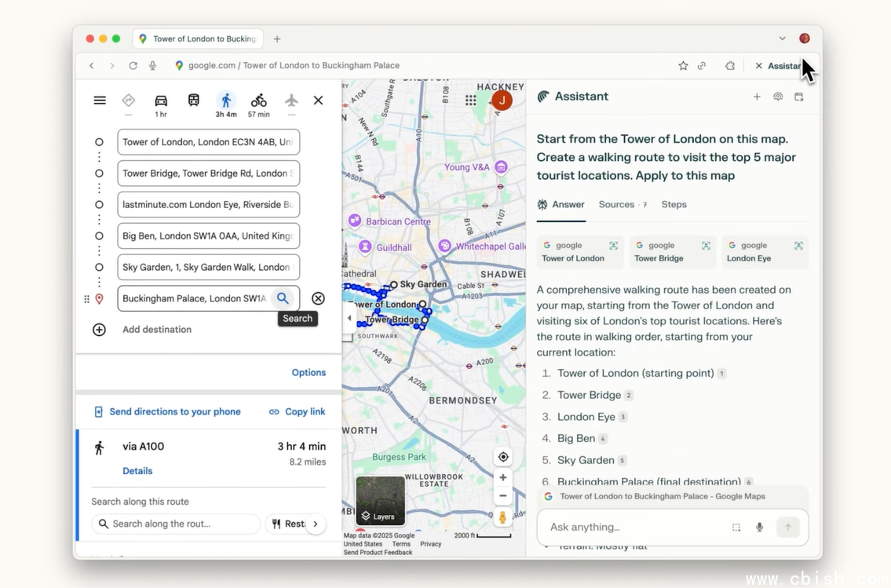891x588 pixels.
Task: Send directions to your phone
Action: click(167, 412)
